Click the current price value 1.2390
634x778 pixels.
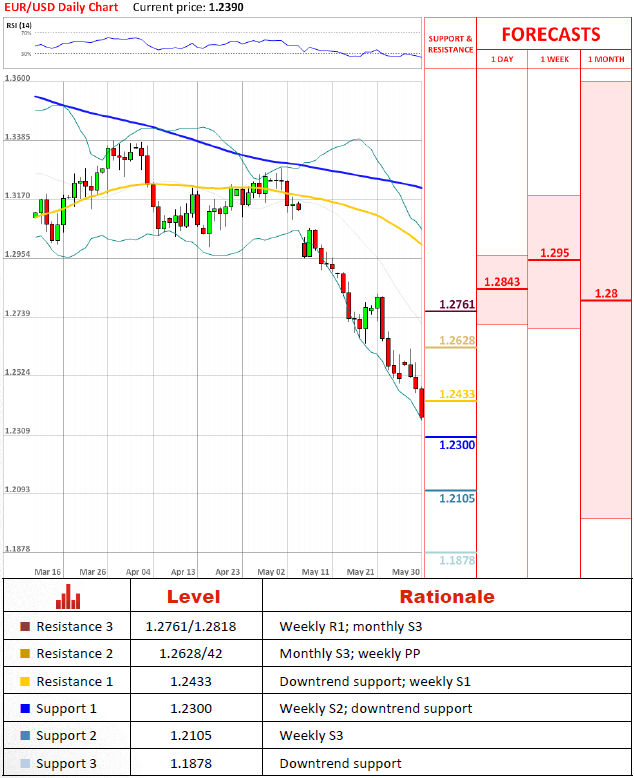point(226,7)
